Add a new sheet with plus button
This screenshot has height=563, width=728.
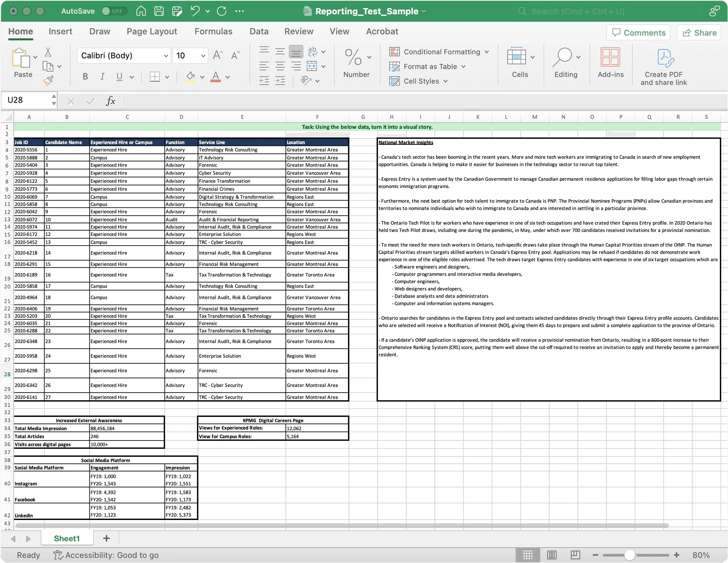coord(106,538)
